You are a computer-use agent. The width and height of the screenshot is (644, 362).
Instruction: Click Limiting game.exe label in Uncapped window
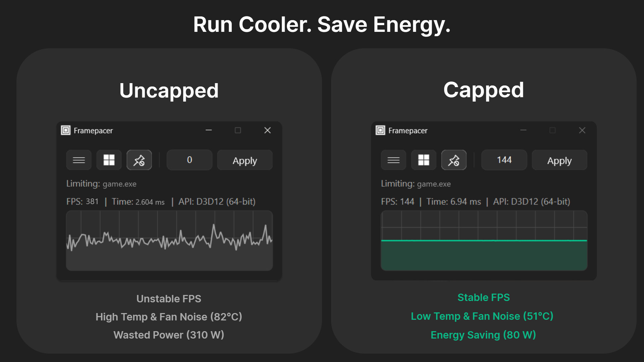[x=101, y=184]
